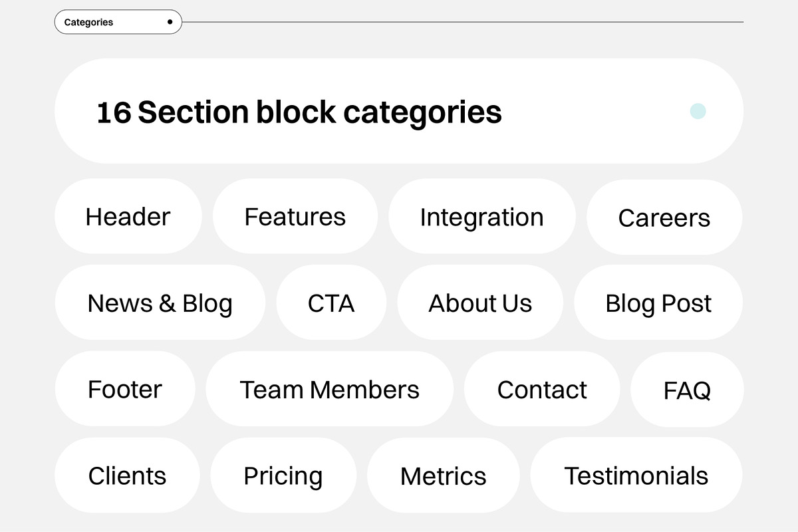Click the dot inside the Categories tag
Screen dimensions: 798x532
[170, 21]
